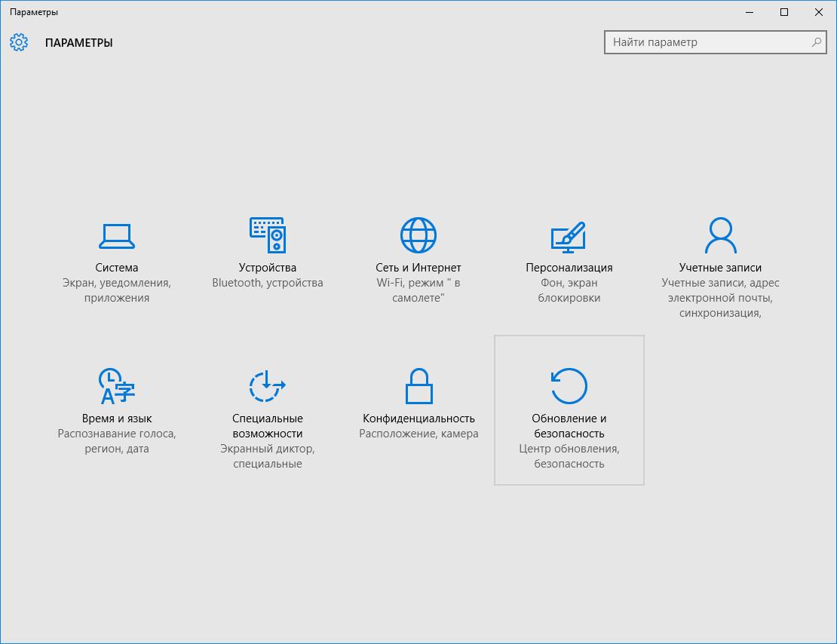This screenshot has height=644, width=837.
Task: Open the clock and letter Время и язык icon
Action: click(x=117, y=387)
